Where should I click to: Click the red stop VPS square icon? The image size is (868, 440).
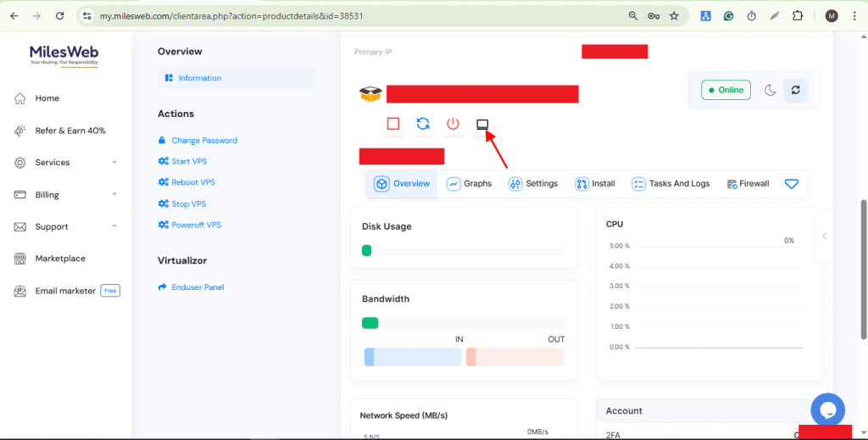click(x=393, y=124)
